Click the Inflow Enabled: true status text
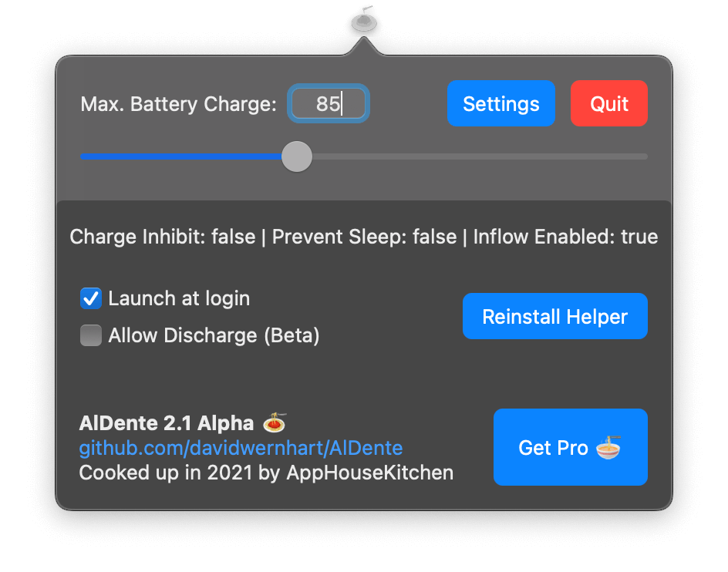Image resolution: width=728 pixels, height=572 pixels. (x=565, y=237)
